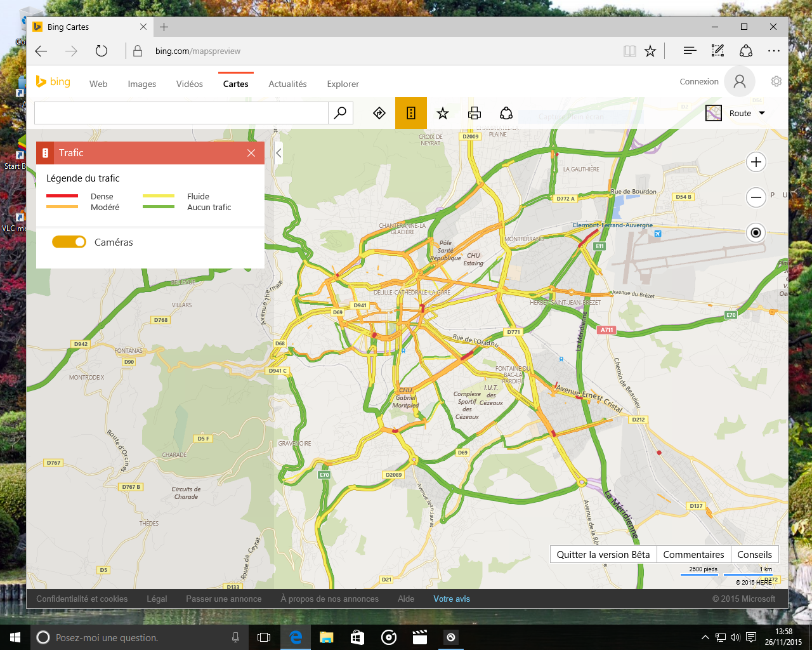The height and width of the screenshot is (650, 812).
Task: Click Cortana search box on taskbar
Action: click(x=138, y=637)
